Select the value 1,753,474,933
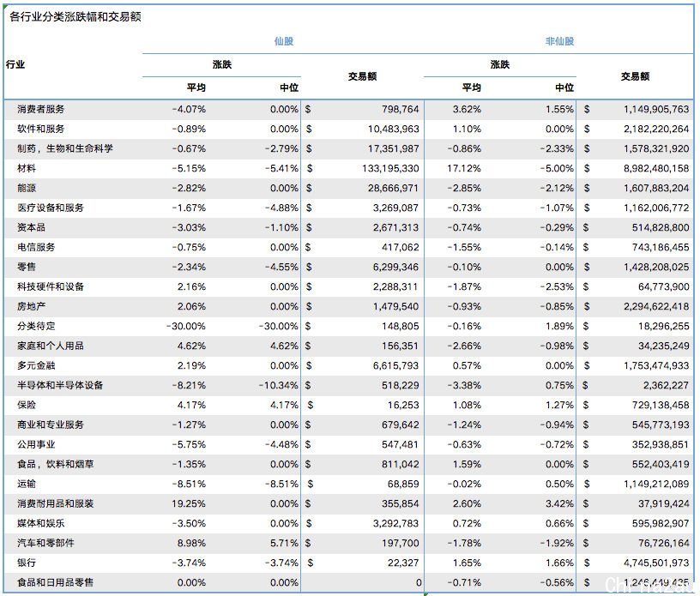 (656, 365)
